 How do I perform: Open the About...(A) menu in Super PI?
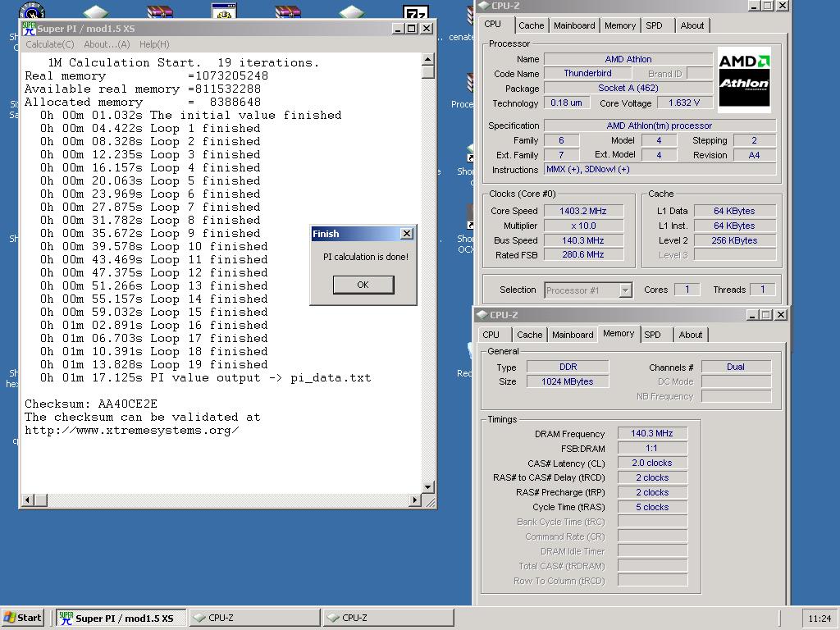[x=107, y=44]
